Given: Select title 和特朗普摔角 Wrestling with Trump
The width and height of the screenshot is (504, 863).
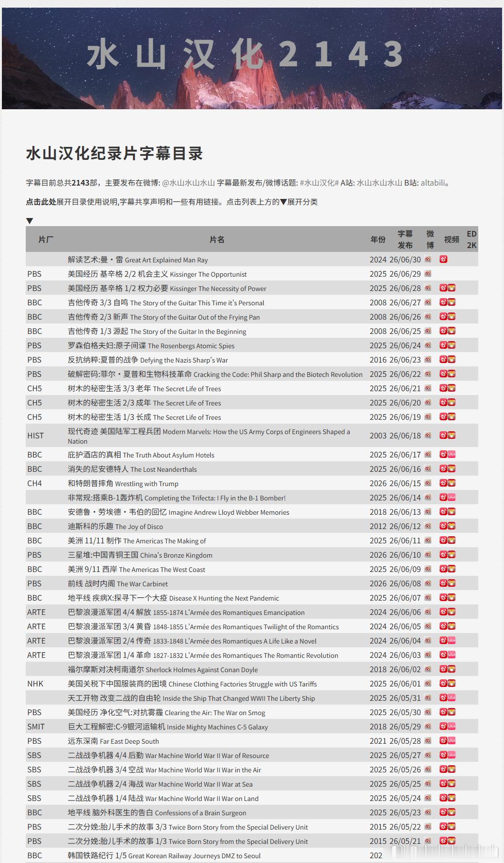Looking at the screenshot, I should pos(123,483).
